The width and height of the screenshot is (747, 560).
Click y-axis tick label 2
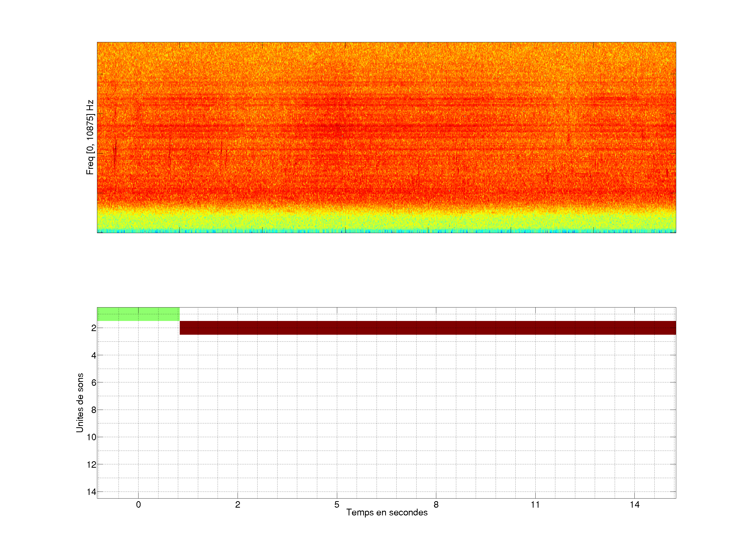[x=94, y=328]
